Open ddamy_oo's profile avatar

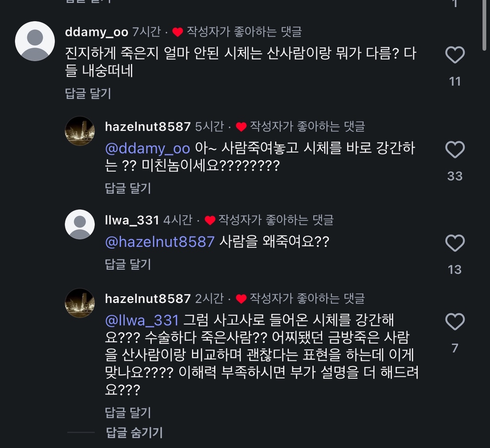tap(35, 41)
